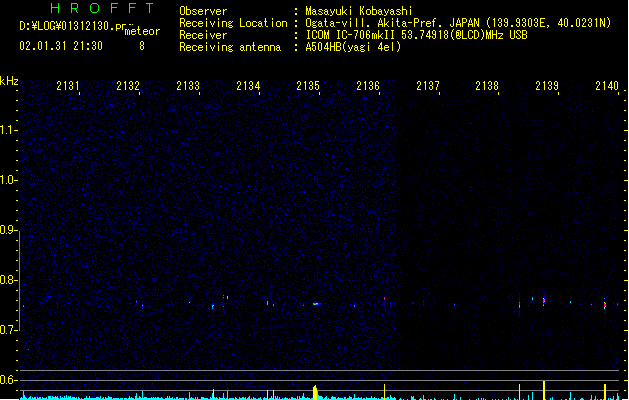The width and height of the screenshot is (629, 400).
Task: Click the 2136 time marker
Action: click(368, 86)
